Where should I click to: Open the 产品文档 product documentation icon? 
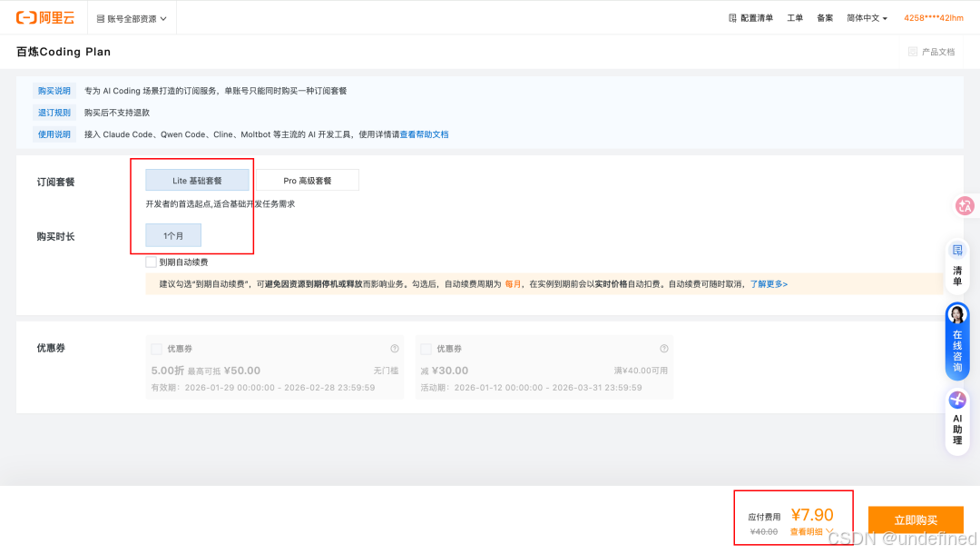913,52
